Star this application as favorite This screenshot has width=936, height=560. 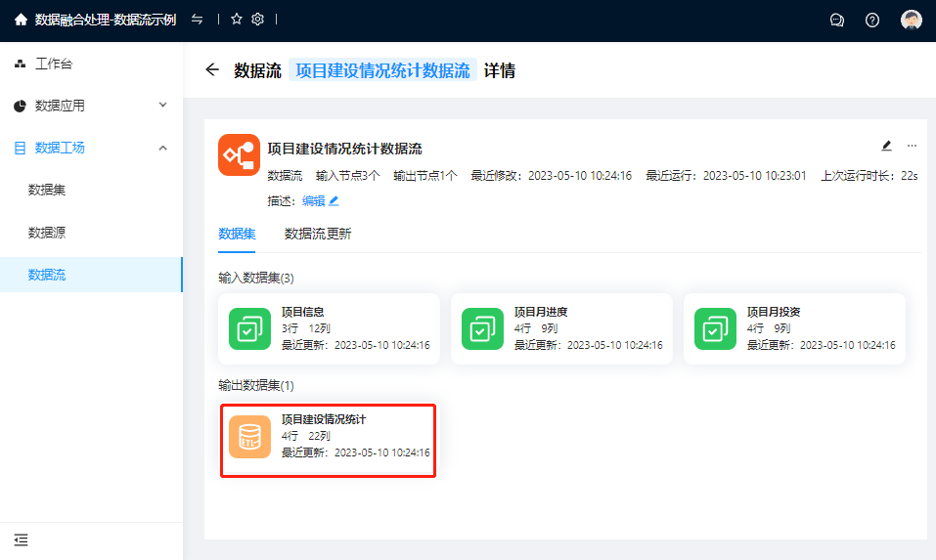tap(236, 20)
